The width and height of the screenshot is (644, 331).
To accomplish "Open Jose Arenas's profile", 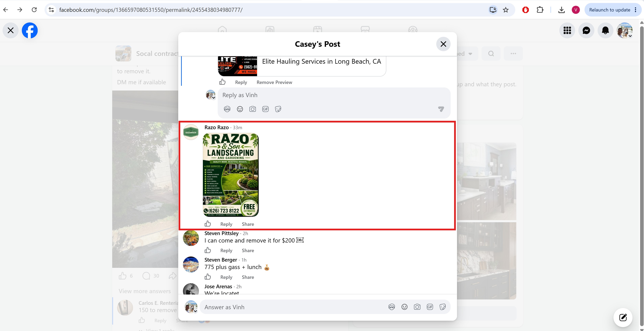I will pos(218,286).
